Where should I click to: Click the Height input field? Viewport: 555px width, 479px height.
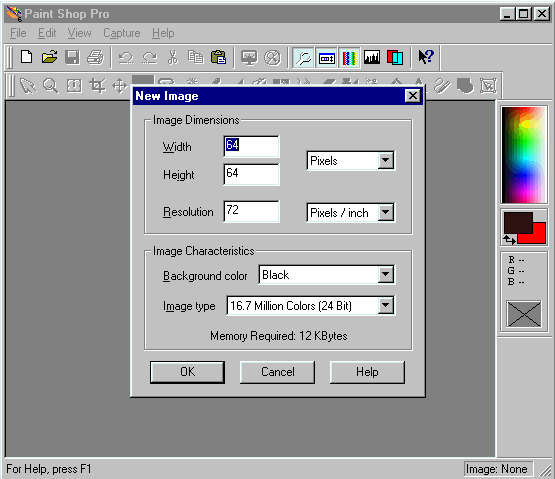[251, 174]
